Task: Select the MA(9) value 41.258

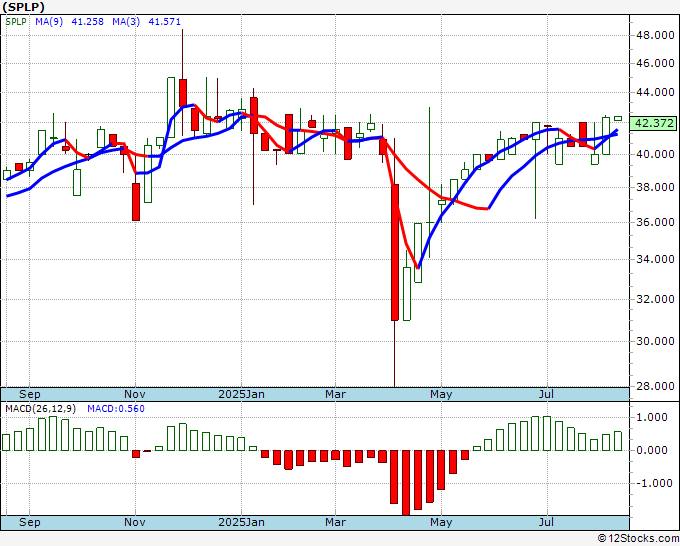Action: 87,22
